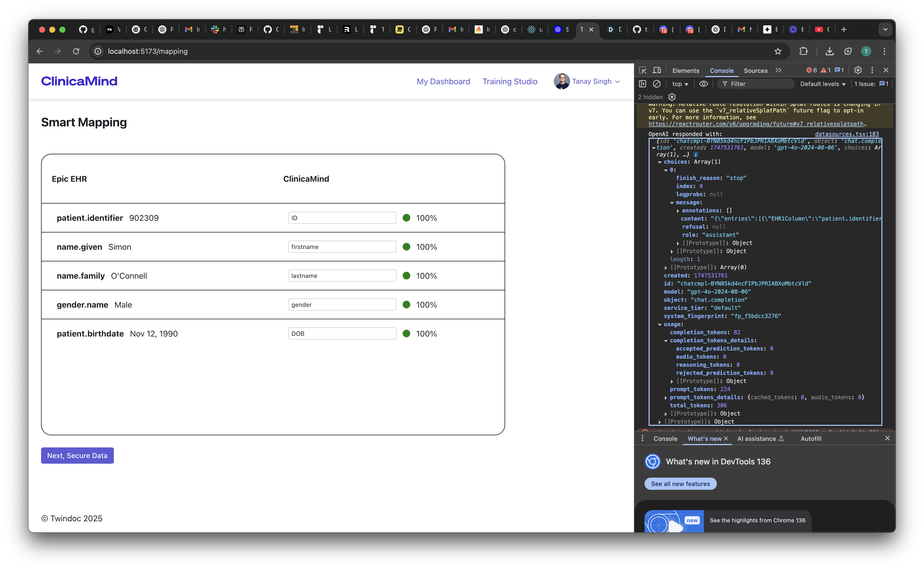This screenshot has width=924, height=570.
Task: Click the downloads icon in toolbar
Action: 829,51
